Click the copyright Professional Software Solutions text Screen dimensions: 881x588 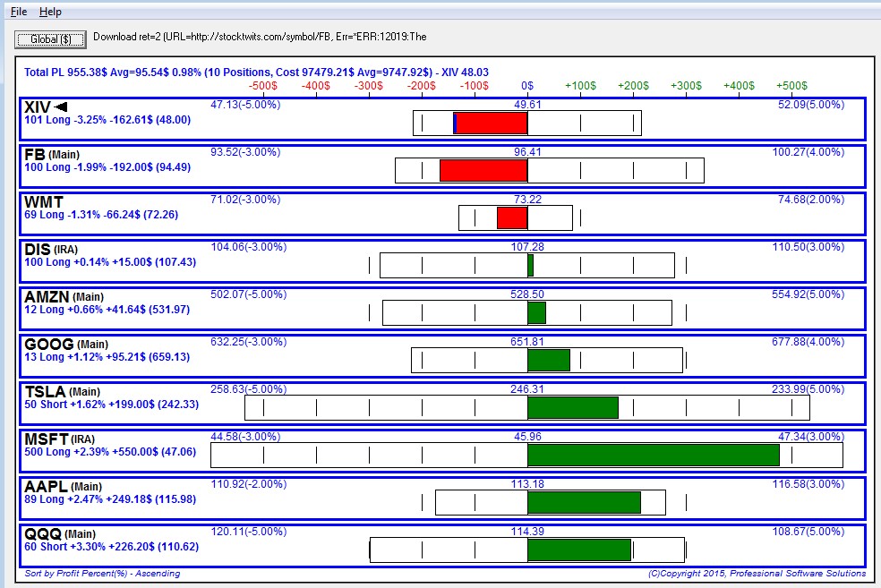757,574
